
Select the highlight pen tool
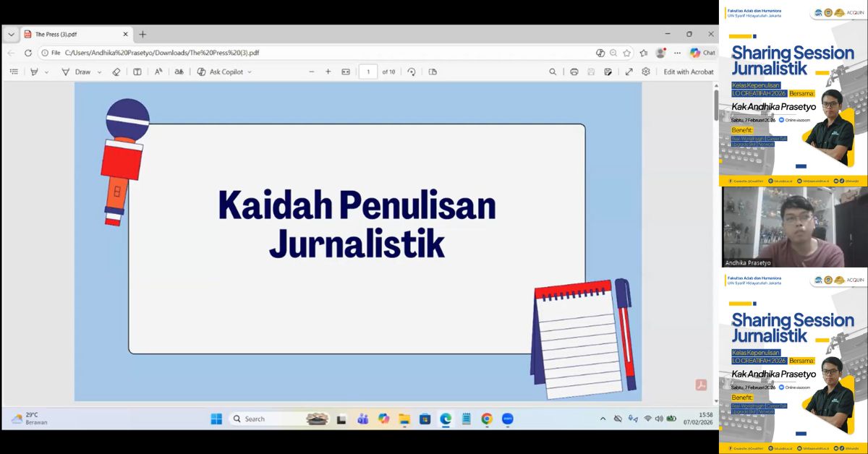click(34, 72)
